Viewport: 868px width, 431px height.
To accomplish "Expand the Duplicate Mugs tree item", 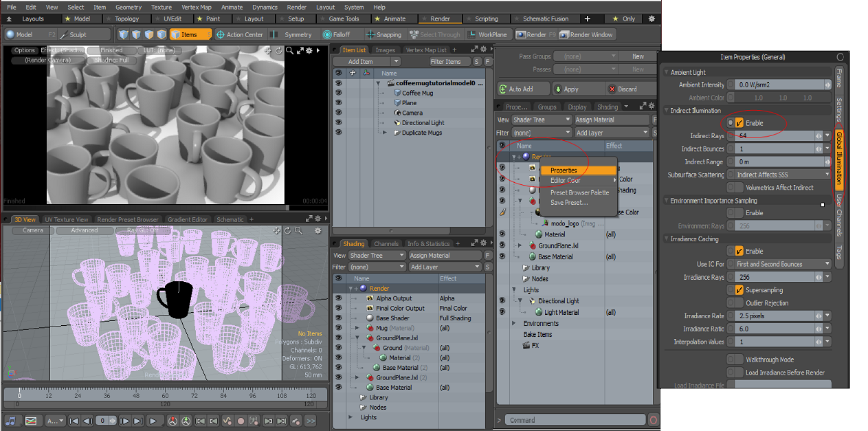I will [x=385, y=133].
